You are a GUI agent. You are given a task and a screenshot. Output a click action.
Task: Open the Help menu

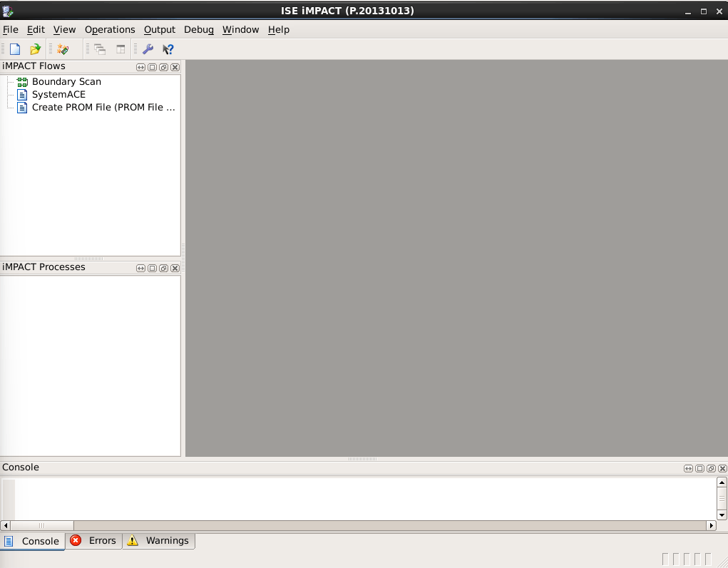click(x=279, y=30)
